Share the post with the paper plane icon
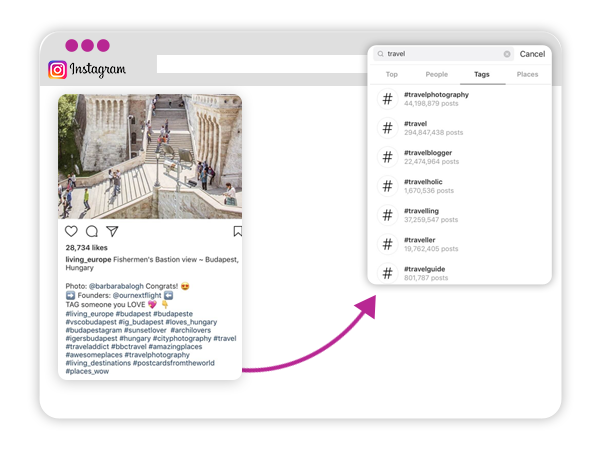600x450 pixels. click(112, 231)
